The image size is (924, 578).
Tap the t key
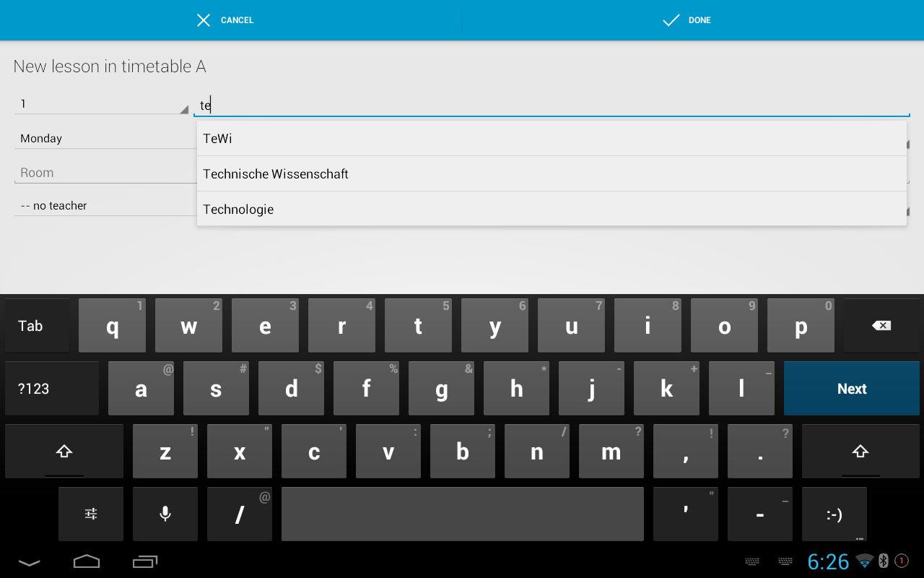point(418,326)
